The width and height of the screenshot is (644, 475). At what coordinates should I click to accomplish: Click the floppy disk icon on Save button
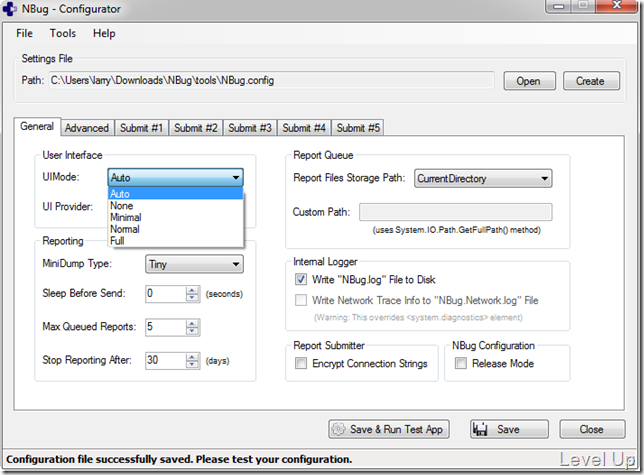pyautogui.click(x=480, y=429)
